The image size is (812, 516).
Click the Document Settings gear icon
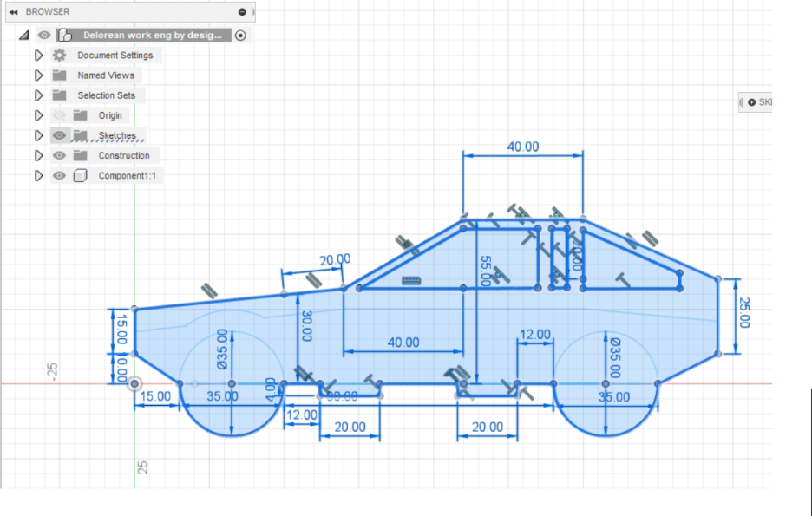[x=60, y=55]
